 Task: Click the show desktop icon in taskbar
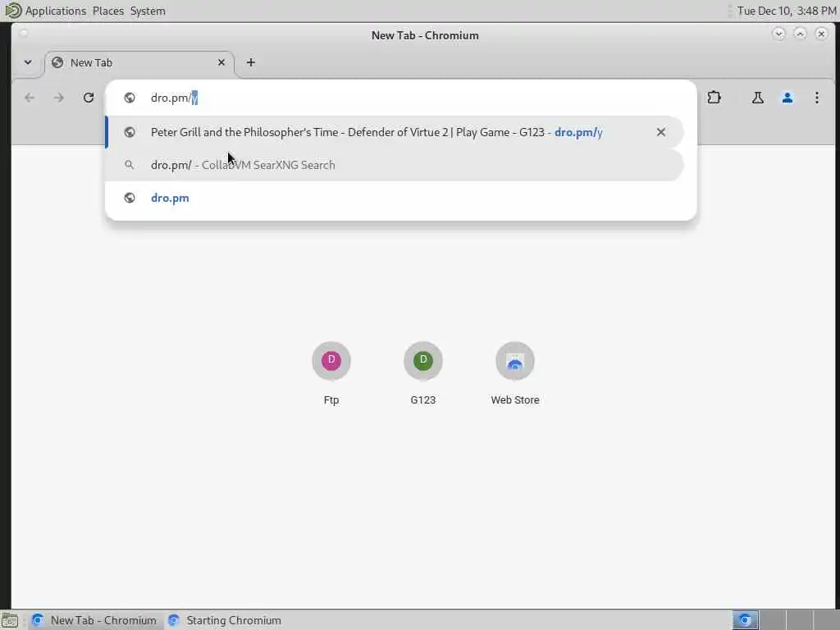(10, 621)
